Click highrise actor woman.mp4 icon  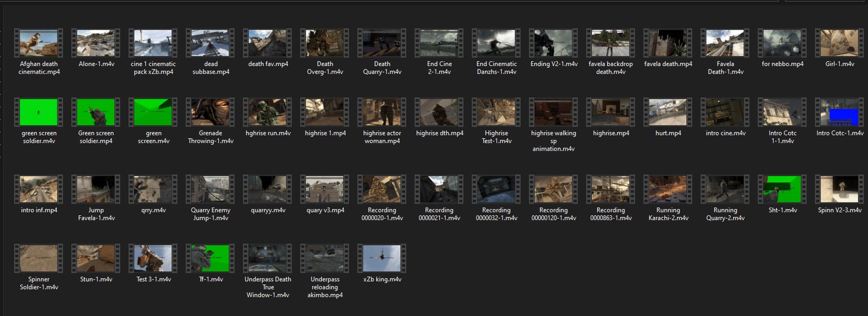(382, 112)
